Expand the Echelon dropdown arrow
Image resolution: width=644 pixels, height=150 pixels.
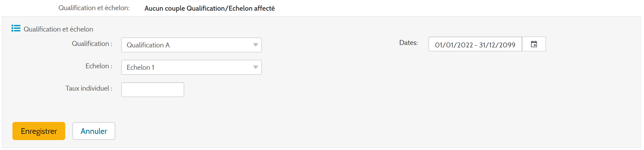(255, 67)
